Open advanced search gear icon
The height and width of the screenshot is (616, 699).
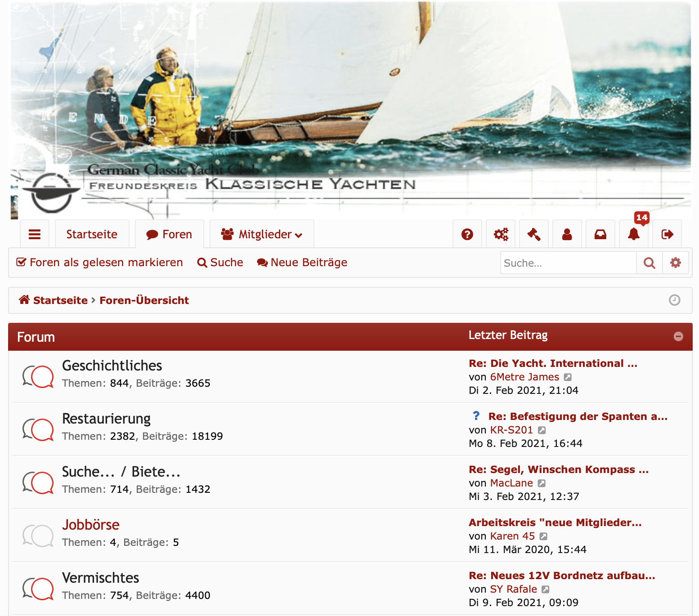tap(675, 263)
